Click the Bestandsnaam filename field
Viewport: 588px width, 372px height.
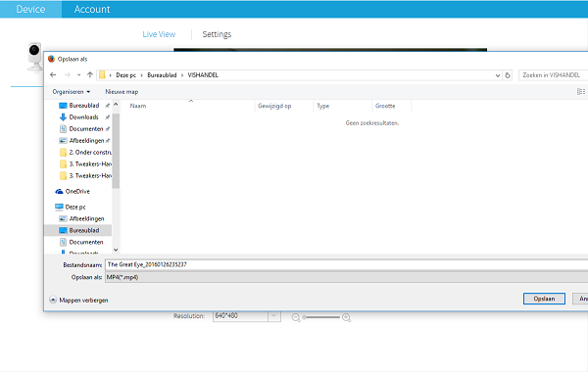pos(347,265)
